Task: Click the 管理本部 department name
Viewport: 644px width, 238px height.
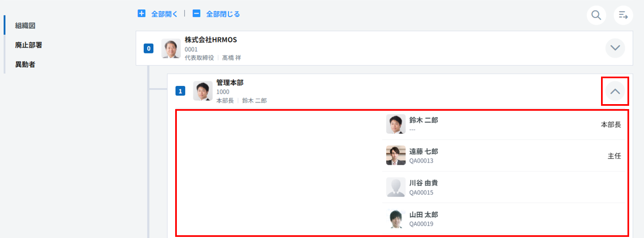Action: point(230,83)
